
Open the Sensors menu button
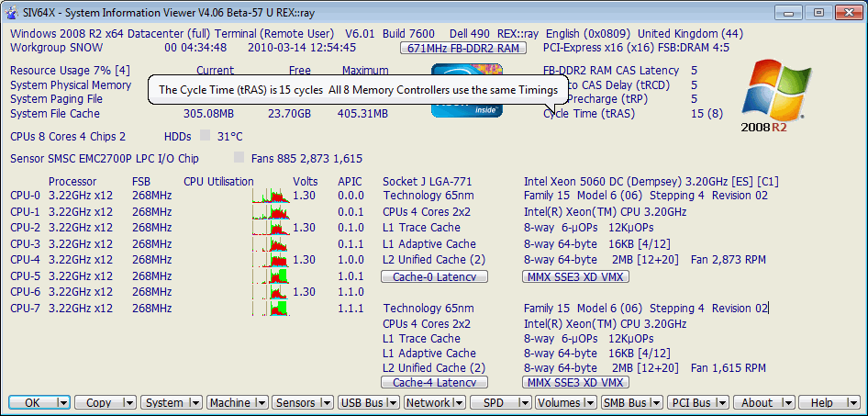click(x=296, y=403)
